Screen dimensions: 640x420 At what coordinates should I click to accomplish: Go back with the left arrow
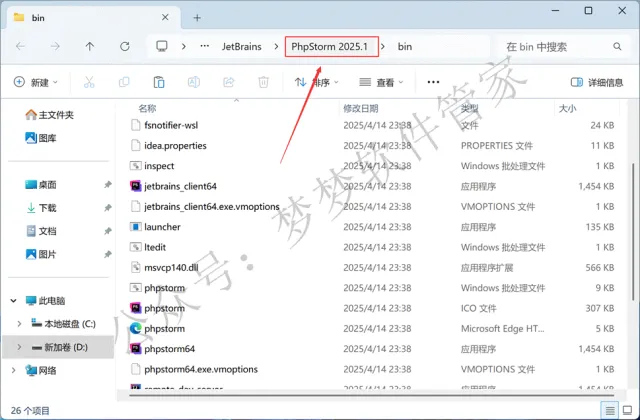20,47
